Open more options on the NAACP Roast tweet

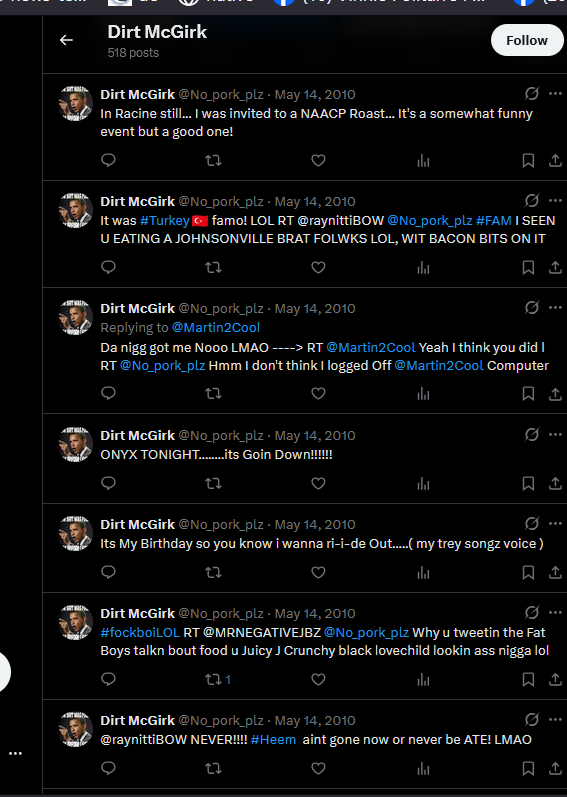555,94
